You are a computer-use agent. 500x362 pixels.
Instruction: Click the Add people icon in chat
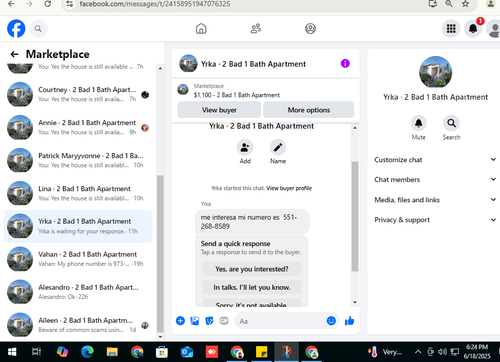(245, 147)
